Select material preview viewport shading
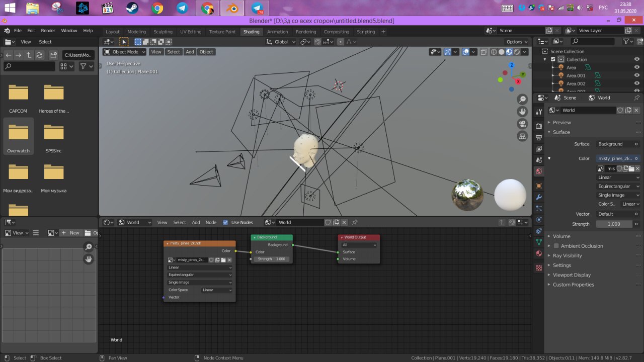Viewport: 644px width, 362px height. 509,52
